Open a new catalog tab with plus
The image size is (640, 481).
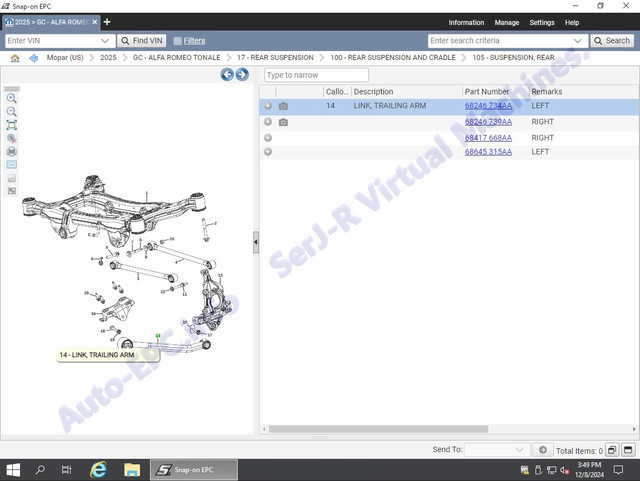[x=107, y=22]
